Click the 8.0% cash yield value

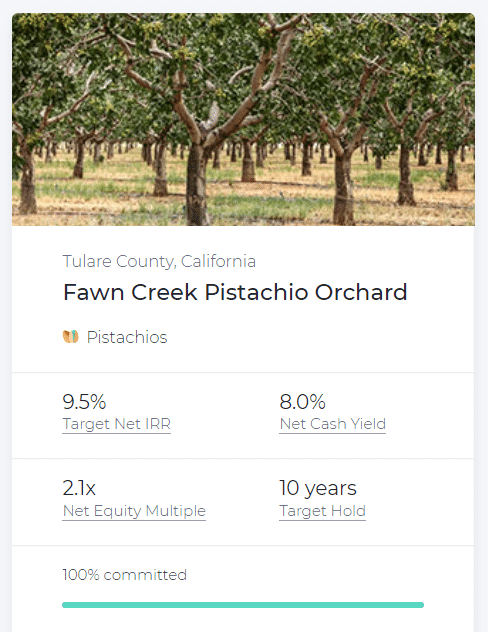[302, 401]
